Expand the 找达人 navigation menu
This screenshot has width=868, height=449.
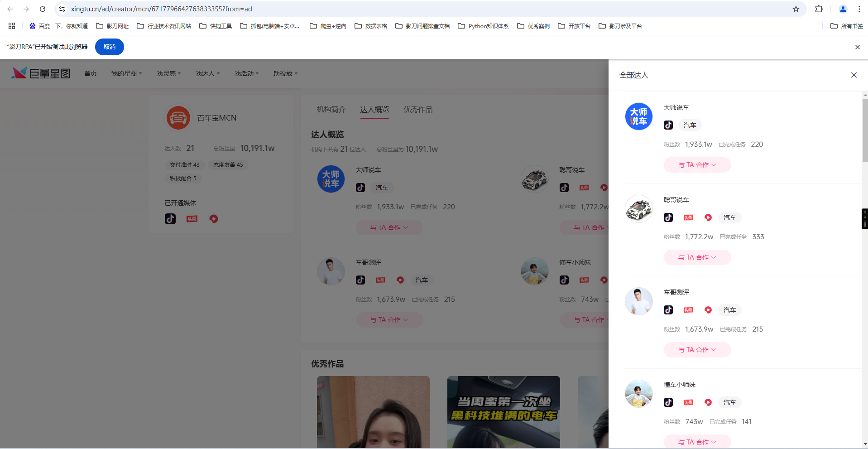click(207, 73)
